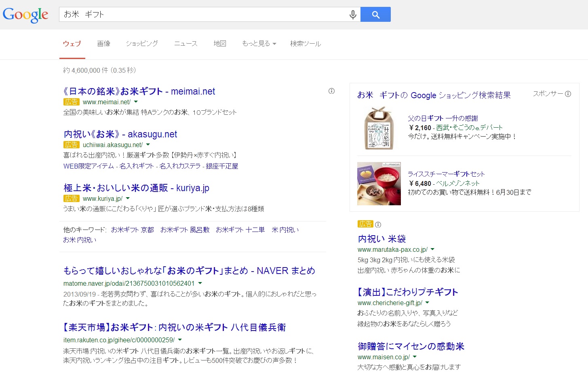Open the 《日本の銘米》お米ギフト - meimai.net ad
588x373 pixels.
tap(139, 91)
